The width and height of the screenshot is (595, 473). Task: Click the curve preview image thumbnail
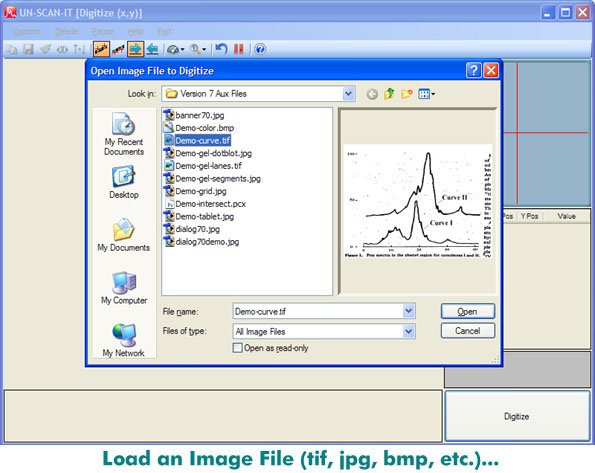(x=417, y=202)
